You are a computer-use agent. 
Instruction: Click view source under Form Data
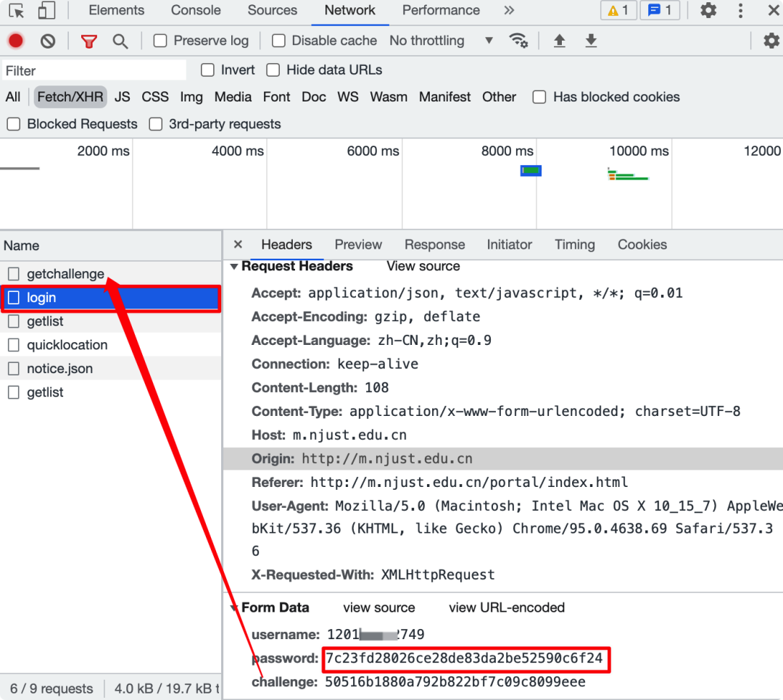379,608
